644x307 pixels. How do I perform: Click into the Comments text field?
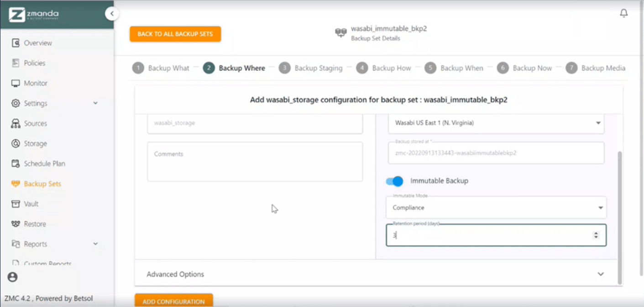point(255,161)
